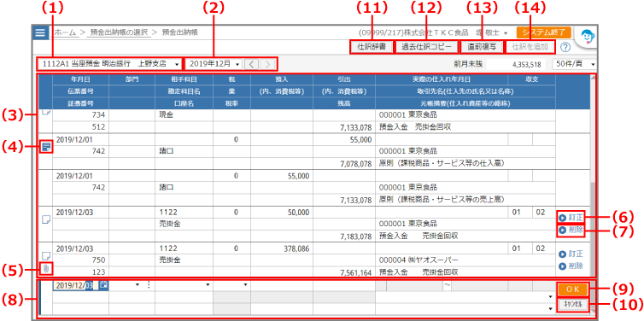The width and height of the screenshot is (644, 321).
Task: Open calendar picker in entry date field
Action: [x=104, y=285]
